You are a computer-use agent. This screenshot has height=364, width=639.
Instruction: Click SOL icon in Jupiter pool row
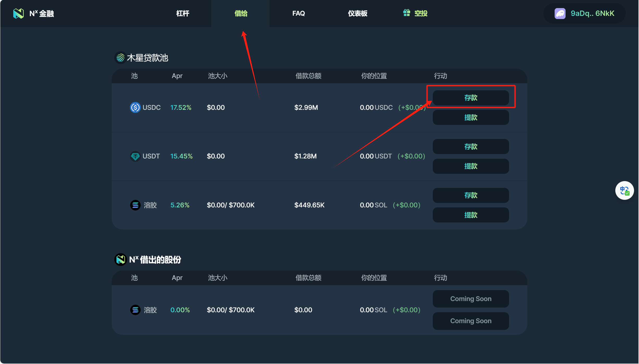click(x=135, y=205)
